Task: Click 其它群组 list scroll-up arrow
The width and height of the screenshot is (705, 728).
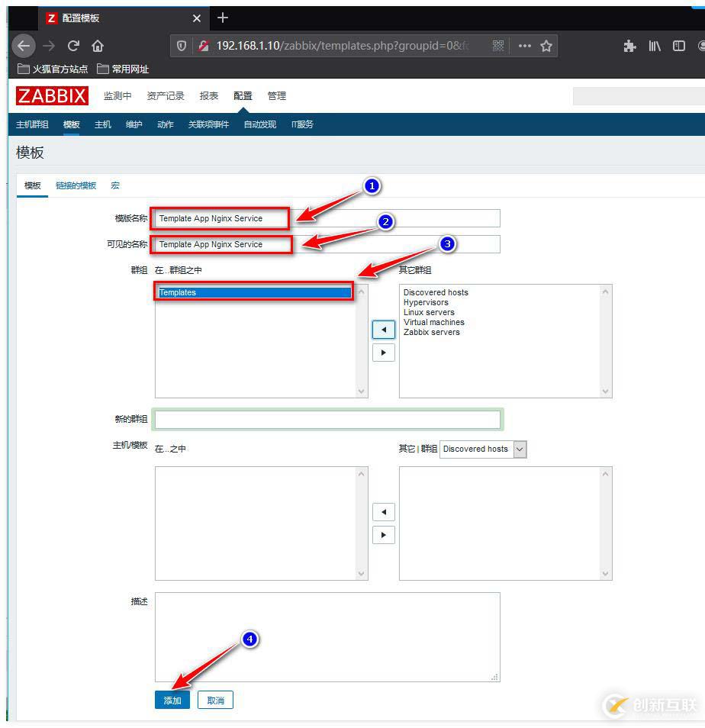Action: coord(605,292)
